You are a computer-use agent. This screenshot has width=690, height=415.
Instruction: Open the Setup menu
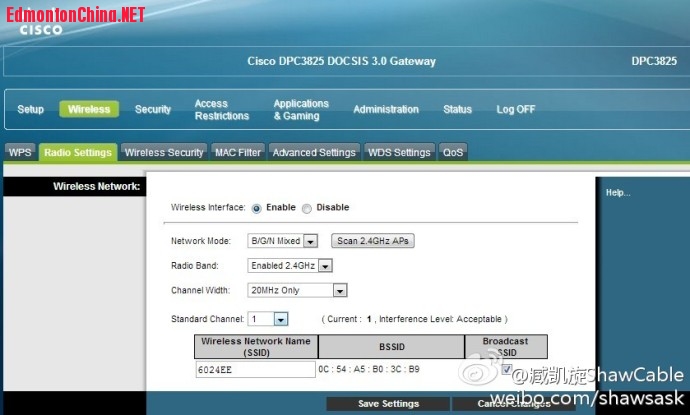pos(30,109)
